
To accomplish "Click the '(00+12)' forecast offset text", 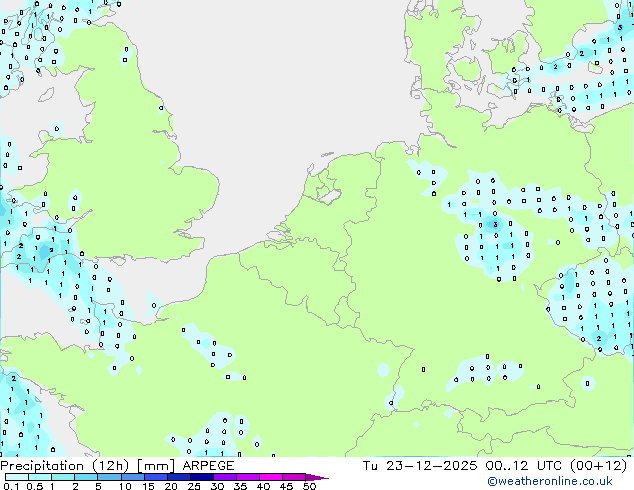I will [598, 466].
